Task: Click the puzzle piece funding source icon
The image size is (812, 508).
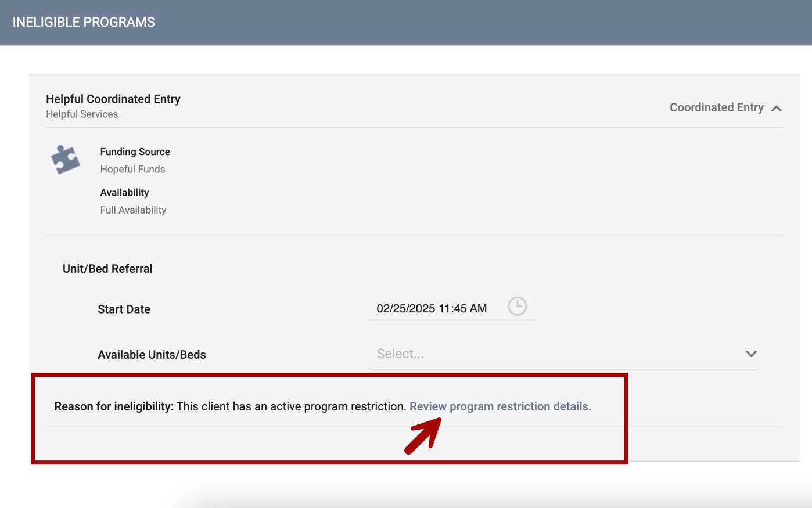Action: pyautogui.click(x=66, y=158)
